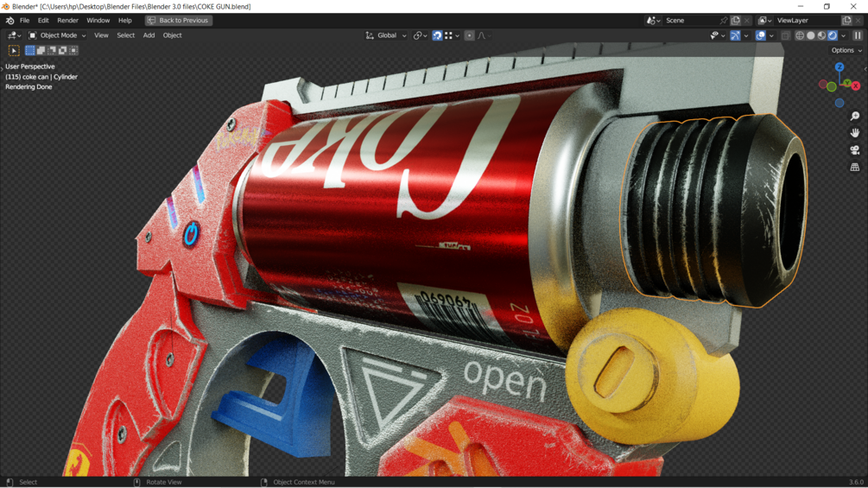Expand gizmo options dropdown arrow
The height and width of the screenshot is (488, 868).
click(x=746, y=35)
